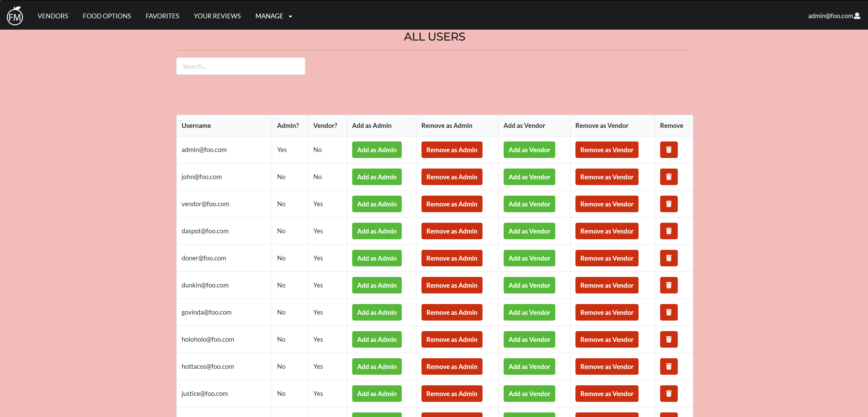Add admin@foo.com as Vendor
Viewport: 868px width, 417px height.
coord(529,150)
